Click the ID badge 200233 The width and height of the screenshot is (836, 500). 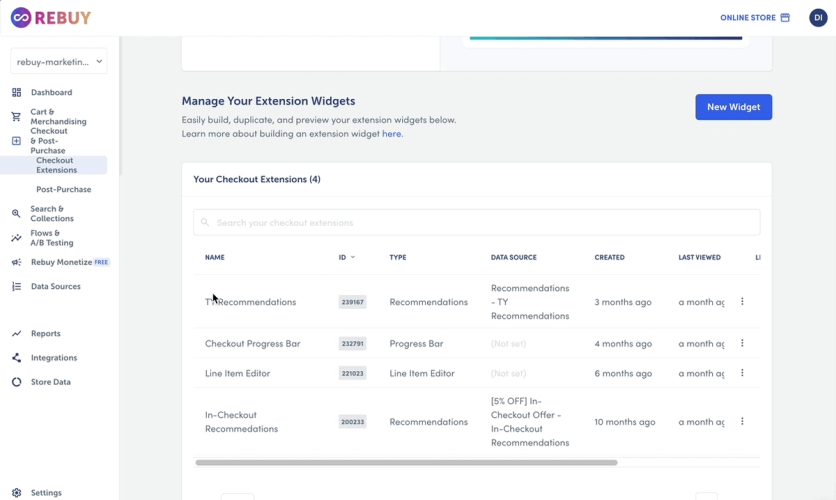(352, 422)
